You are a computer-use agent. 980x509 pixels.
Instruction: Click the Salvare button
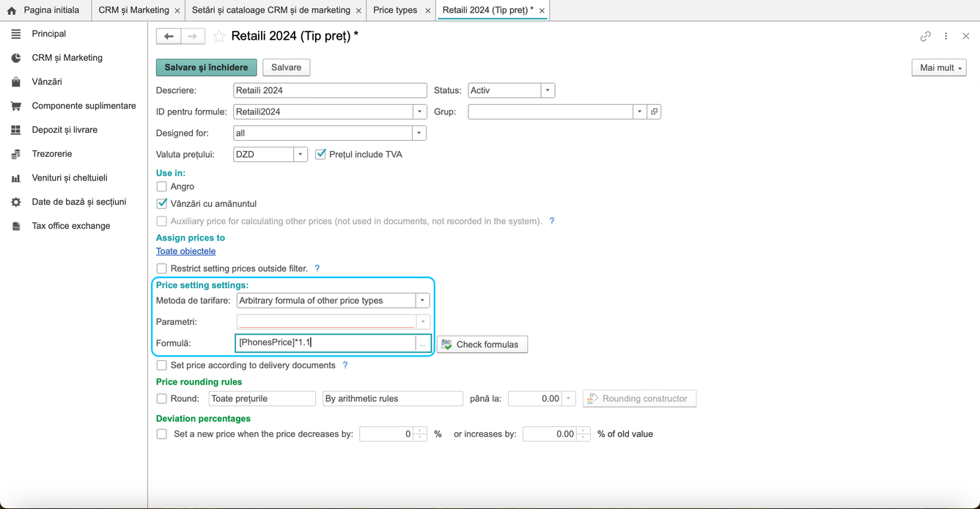point(287,67)
